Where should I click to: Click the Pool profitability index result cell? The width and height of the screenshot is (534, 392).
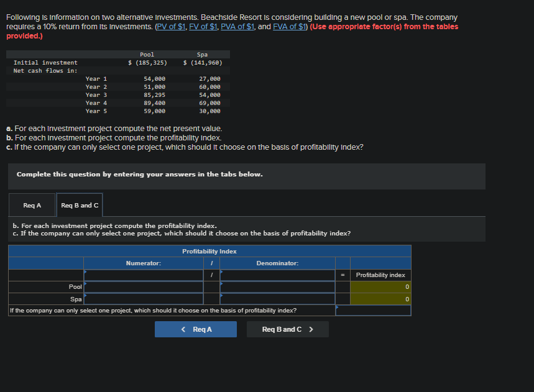pyautogui.click(x=380, y=287)
